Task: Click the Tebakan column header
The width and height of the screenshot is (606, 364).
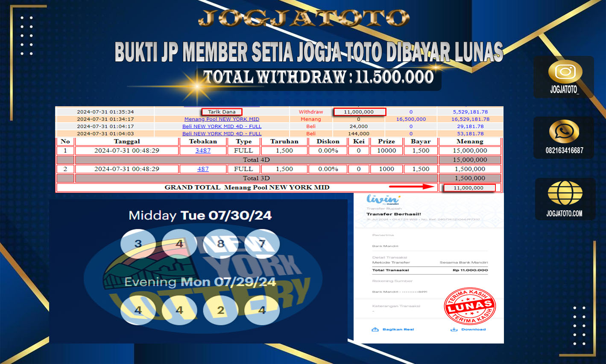Action: click(203, 141)
